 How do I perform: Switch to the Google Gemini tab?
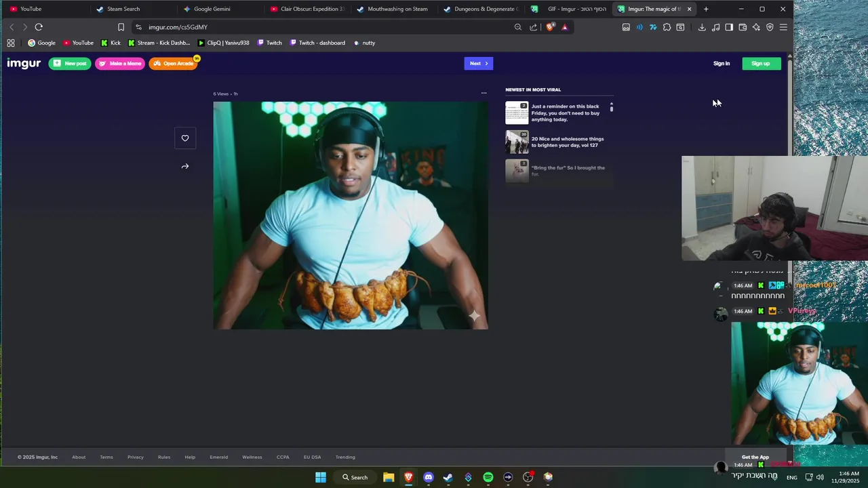[219, 9]
